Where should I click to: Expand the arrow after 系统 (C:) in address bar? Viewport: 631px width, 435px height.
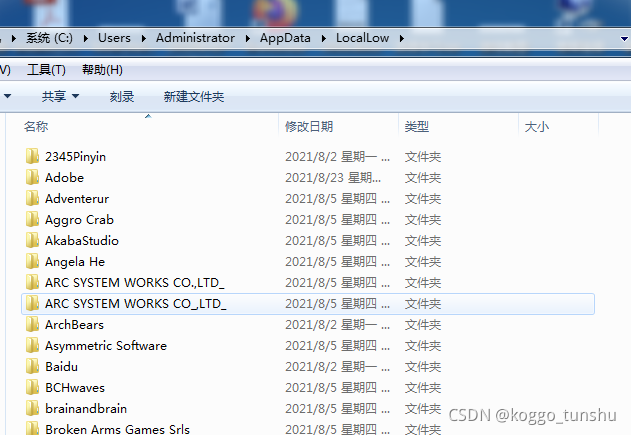click(x=86, y=38)
